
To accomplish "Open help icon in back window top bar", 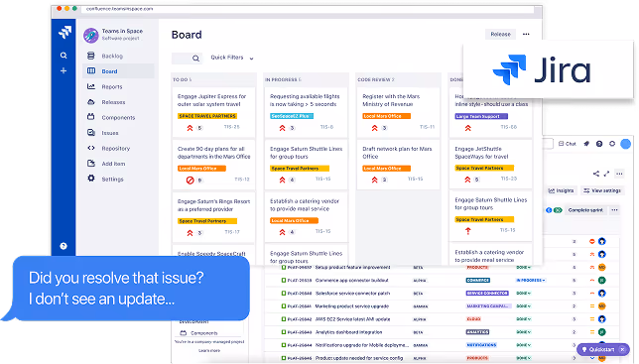I will pyautogui.click(x=599, y=144).
